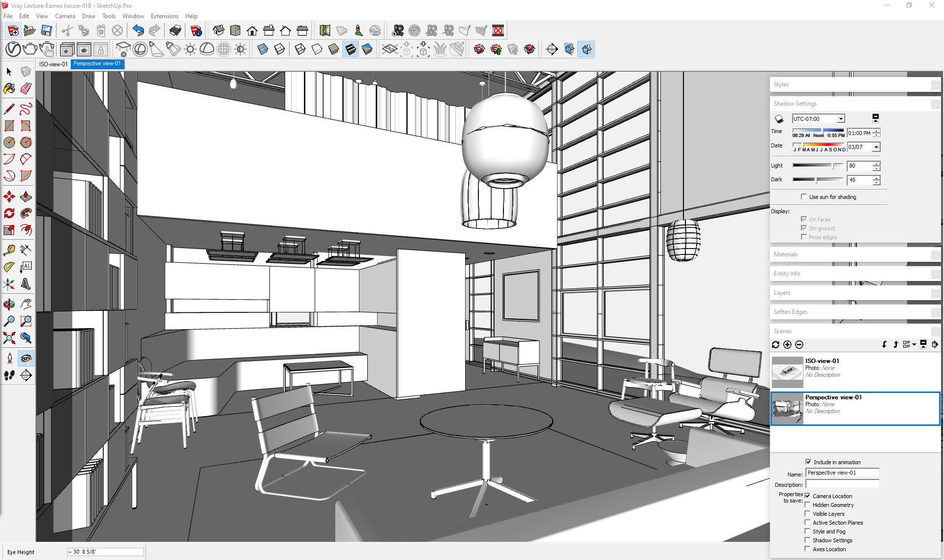Toggle Camera Location property checkbox
Image resolution: width=944 pixels, height=560 pixels.
(807, 496)
